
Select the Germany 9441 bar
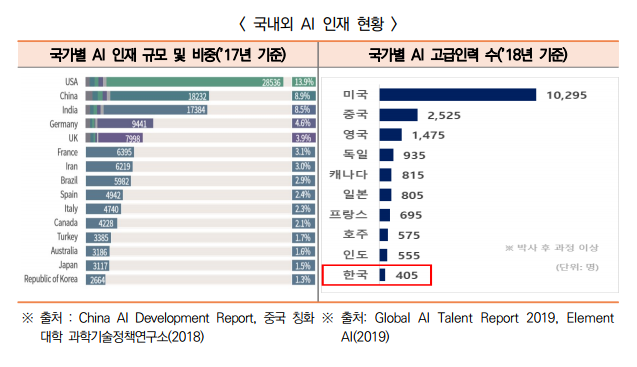pos(119,124)
